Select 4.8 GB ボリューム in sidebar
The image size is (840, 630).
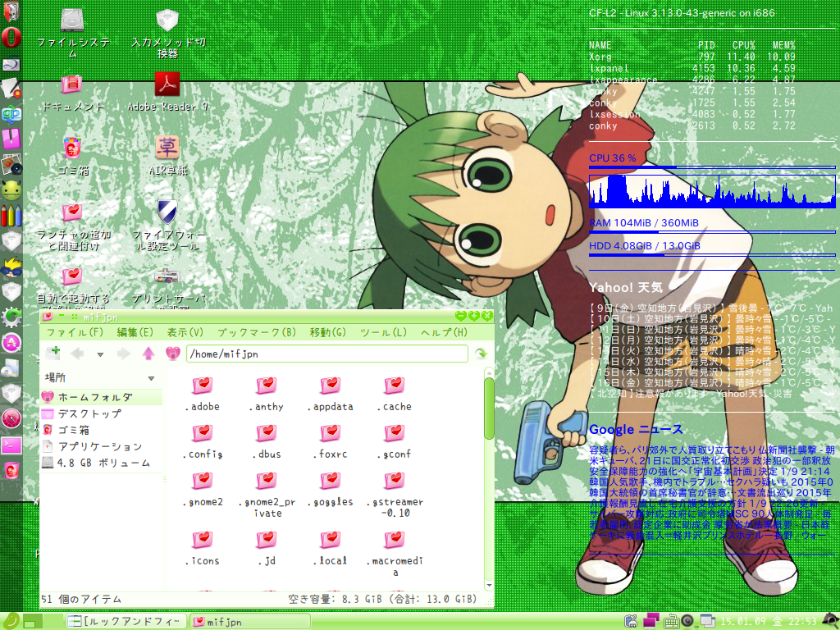[x=101, y=463]
